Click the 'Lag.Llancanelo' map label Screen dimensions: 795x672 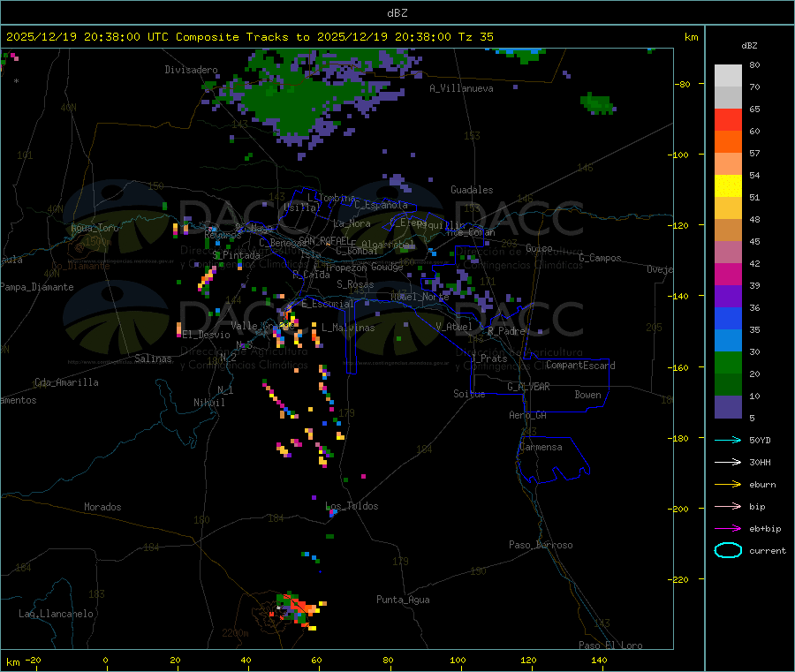56,614
